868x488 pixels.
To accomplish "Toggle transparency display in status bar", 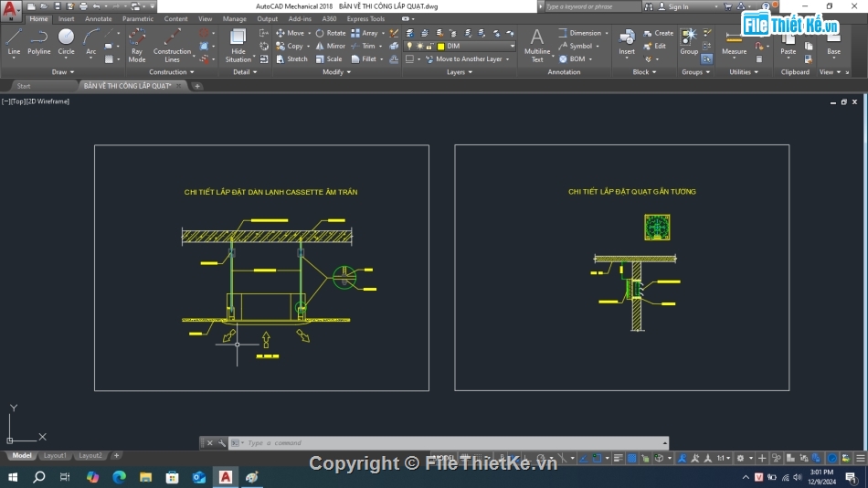I will pos(631,458).
